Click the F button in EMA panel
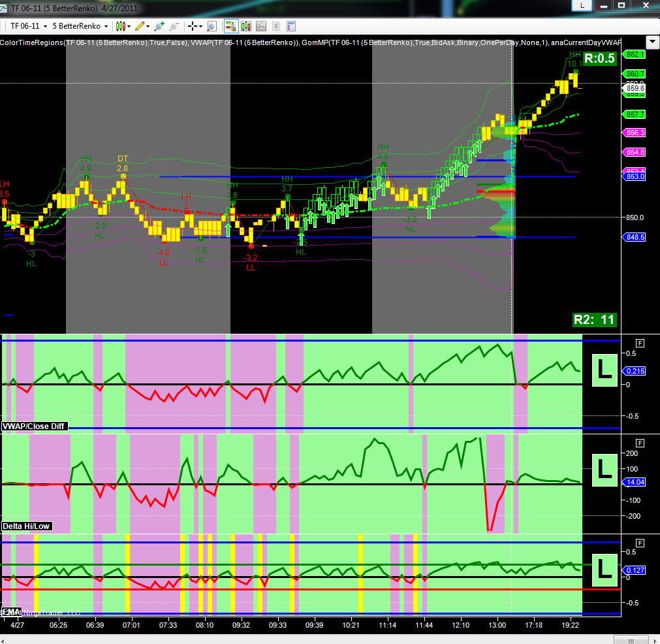Screen dimensions: 660x644 coord(640,543)
